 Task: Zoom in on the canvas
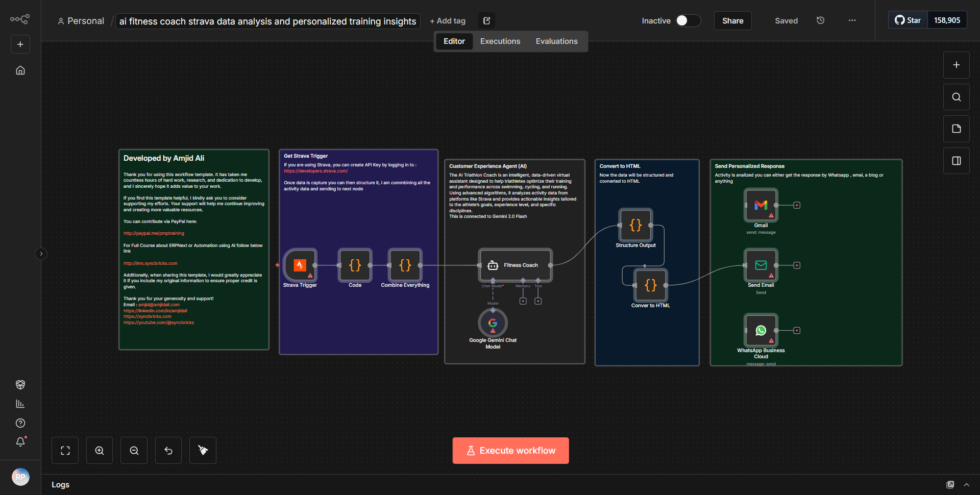pyautogui.click(x=99, y=450)
